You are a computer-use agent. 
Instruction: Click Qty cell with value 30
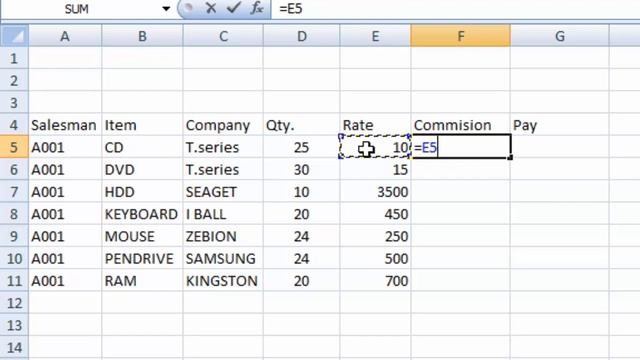tap(302, 169)
